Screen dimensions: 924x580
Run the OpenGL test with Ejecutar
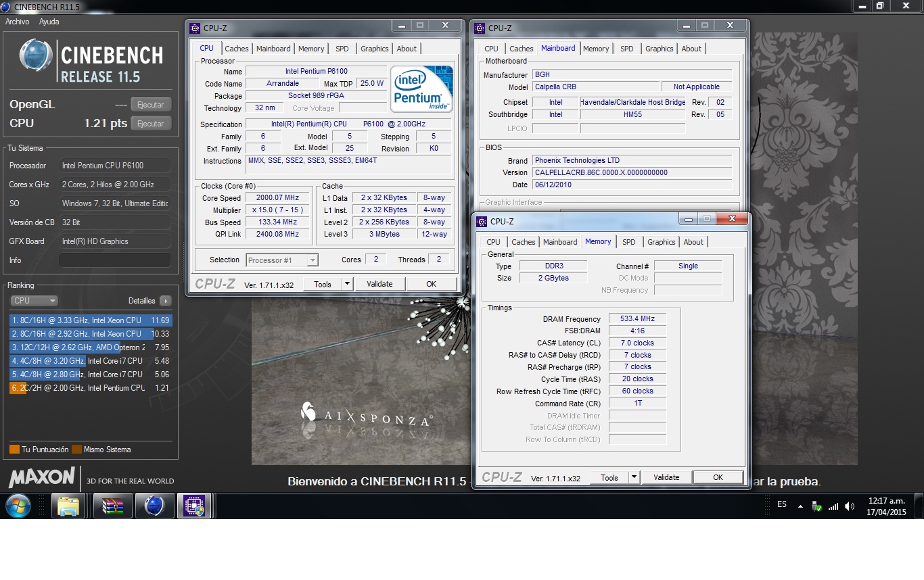point(151,105)
